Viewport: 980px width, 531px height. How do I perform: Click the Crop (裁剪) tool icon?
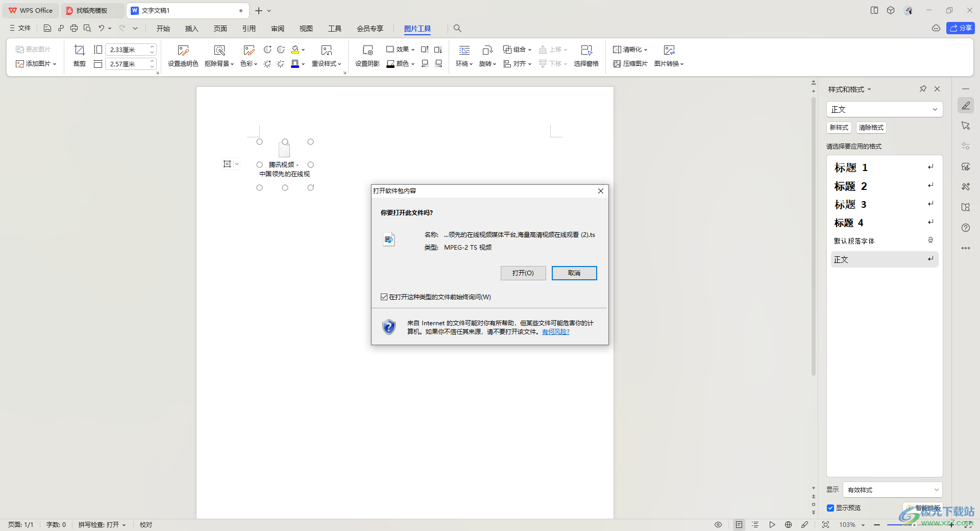coord(79,50)
